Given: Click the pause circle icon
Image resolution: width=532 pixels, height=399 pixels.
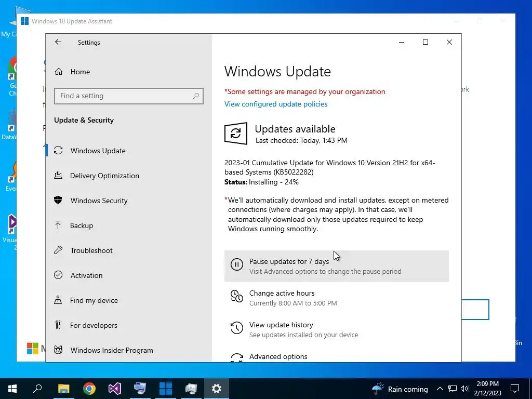Looking at the screenshot, I should pos(237,264).
